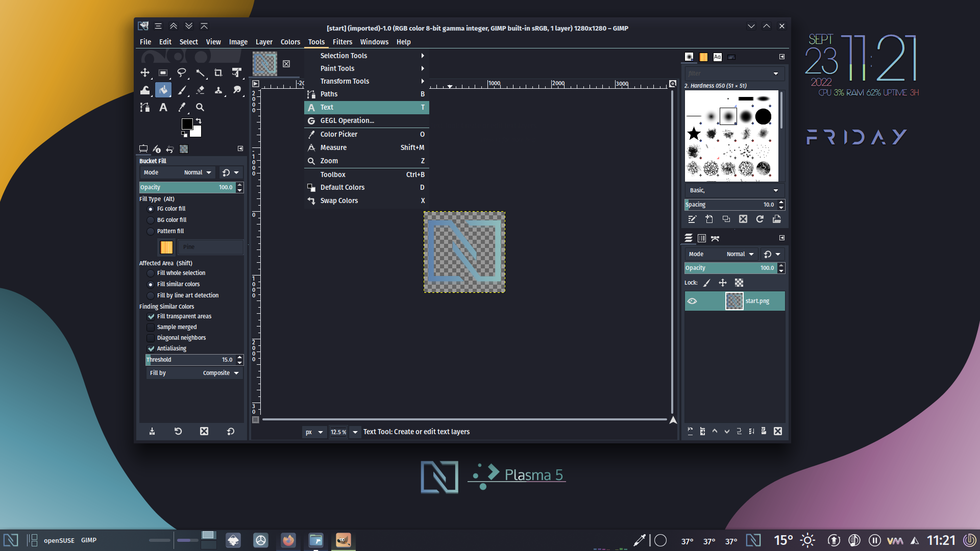The image size is (980, 551).
Task: Select Fill similar colors
Action: tap(151, 285)
